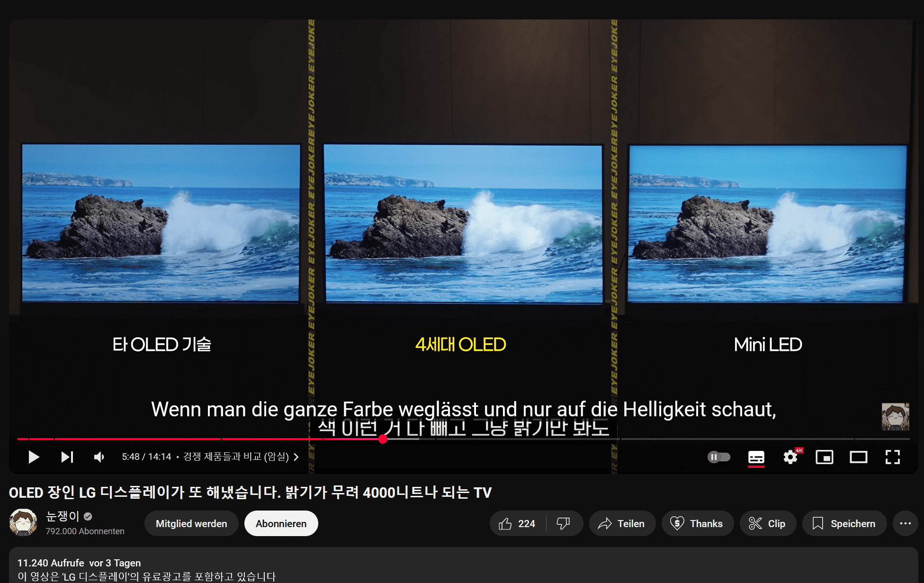Mute the video volume
This screenshot has width=924, height=583.
99,457
